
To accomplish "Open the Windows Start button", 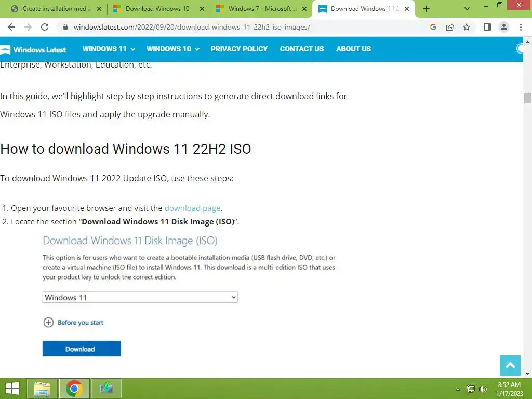I will [x=12, y=389].
